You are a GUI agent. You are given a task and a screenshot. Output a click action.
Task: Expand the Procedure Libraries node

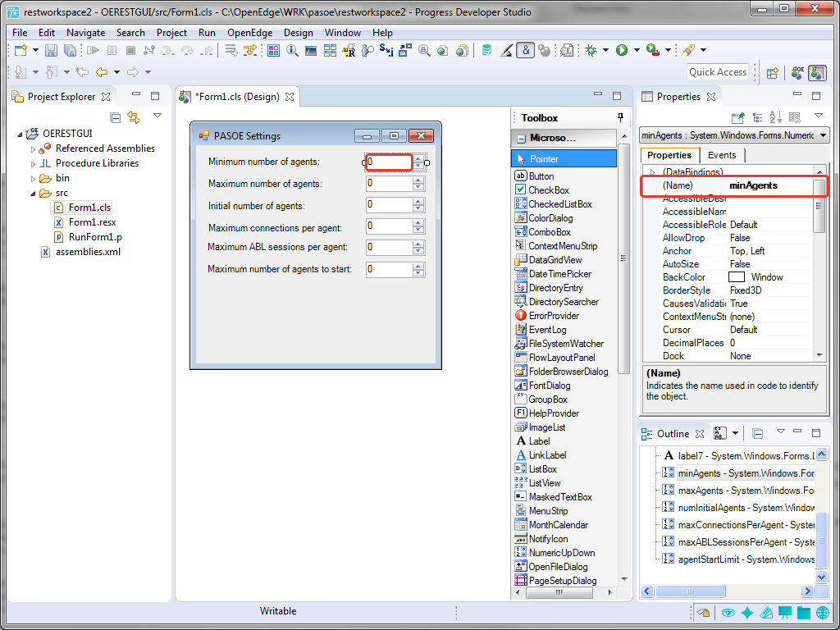[x=33, y=164]
